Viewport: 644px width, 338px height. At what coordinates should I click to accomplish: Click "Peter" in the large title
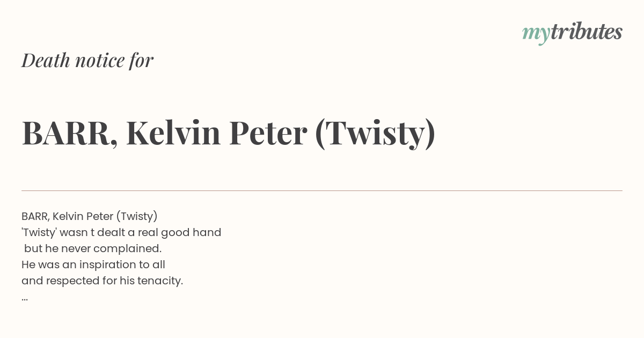pyautogui.click(x=268, y=133)
